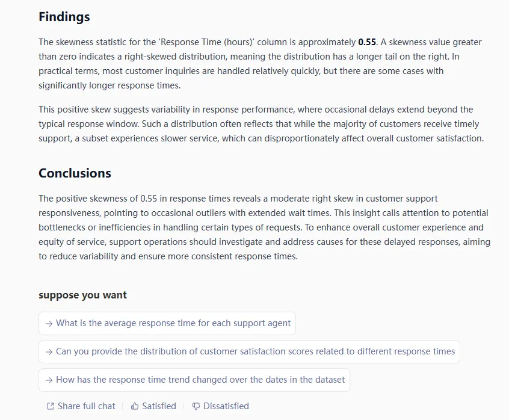Click the paragraph starting 'This positive skew suggests'

[260, 124]
